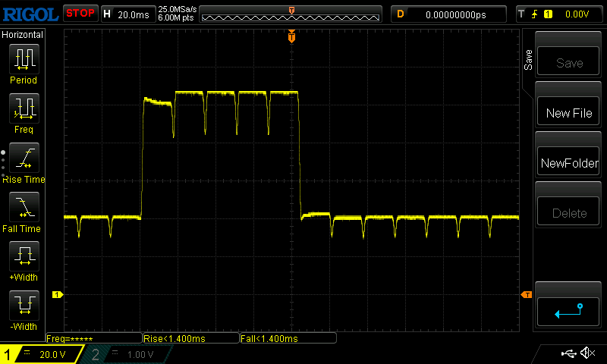Open the D delay time field

click(449, 14)
